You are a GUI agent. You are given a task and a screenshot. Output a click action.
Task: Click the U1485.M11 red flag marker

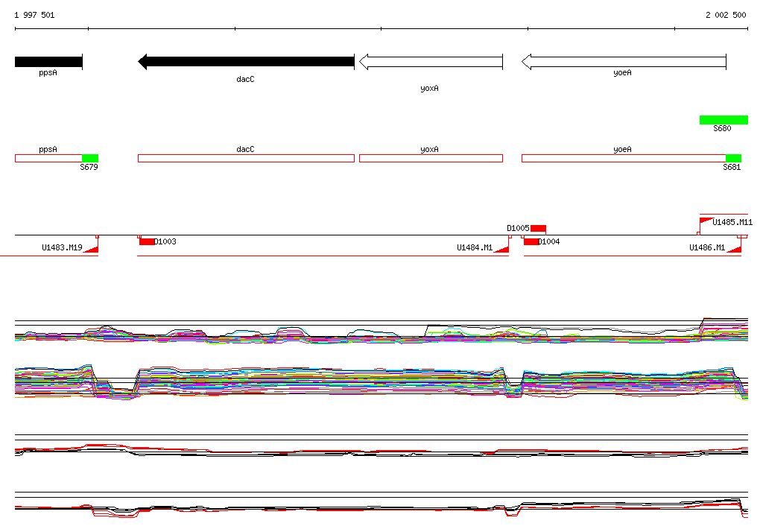pyautogui.click(x=706, y=221)
